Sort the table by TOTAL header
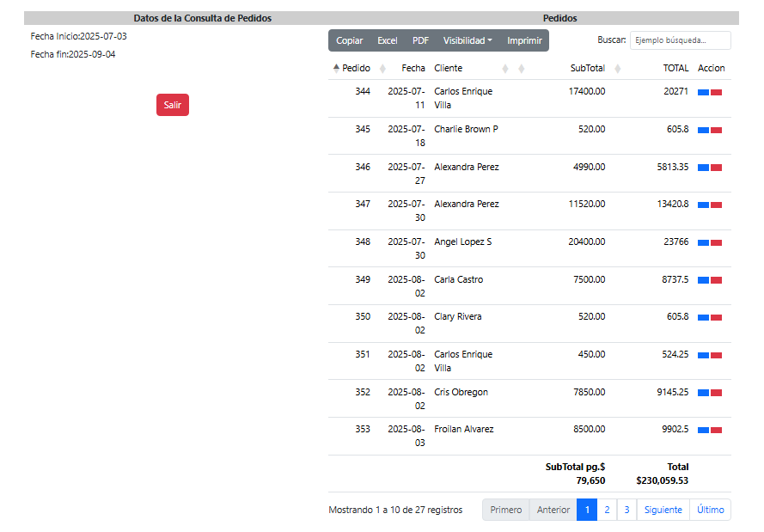 coord(675,68)
